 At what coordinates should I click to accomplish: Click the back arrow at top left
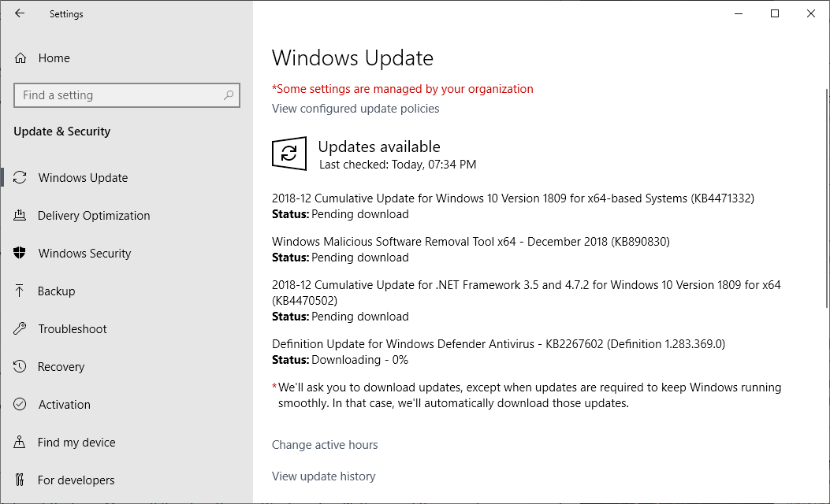click(18, 13)
